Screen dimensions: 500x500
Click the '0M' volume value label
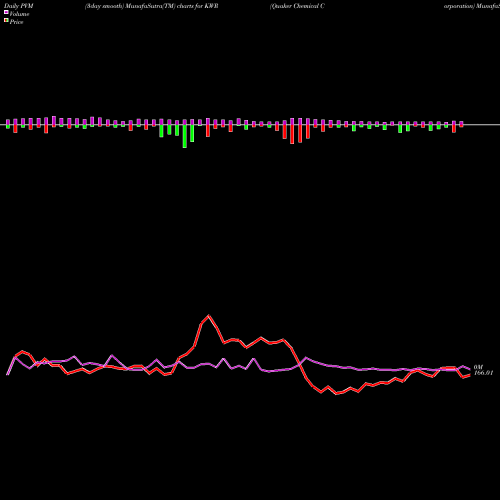click(478, 367)
